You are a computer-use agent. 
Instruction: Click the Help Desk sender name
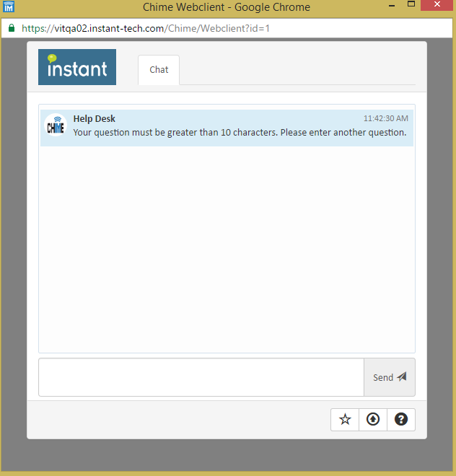pos(95,119)
